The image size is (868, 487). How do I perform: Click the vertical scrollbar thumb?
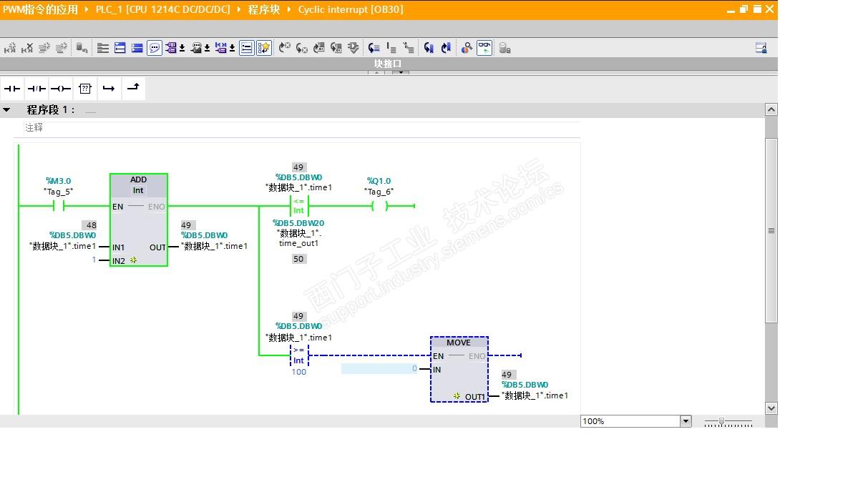pos(771,230)
